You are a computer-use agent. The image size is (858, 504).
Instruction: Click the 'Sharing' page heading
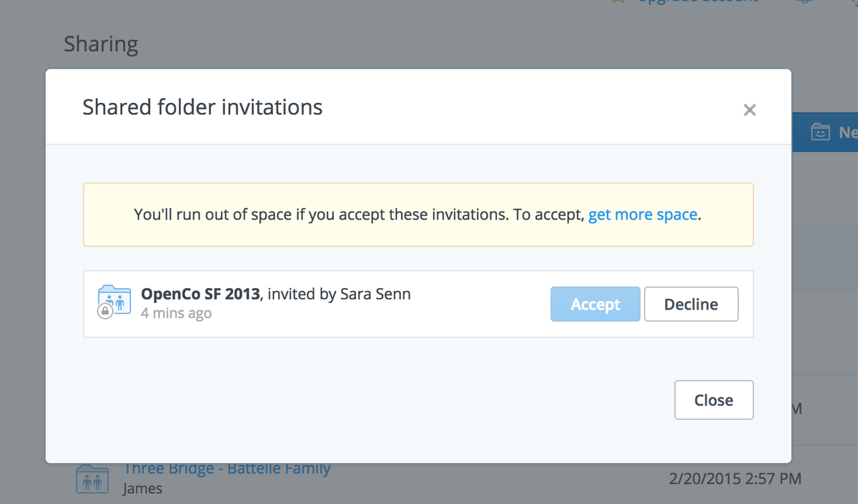[x=101, y=44]
